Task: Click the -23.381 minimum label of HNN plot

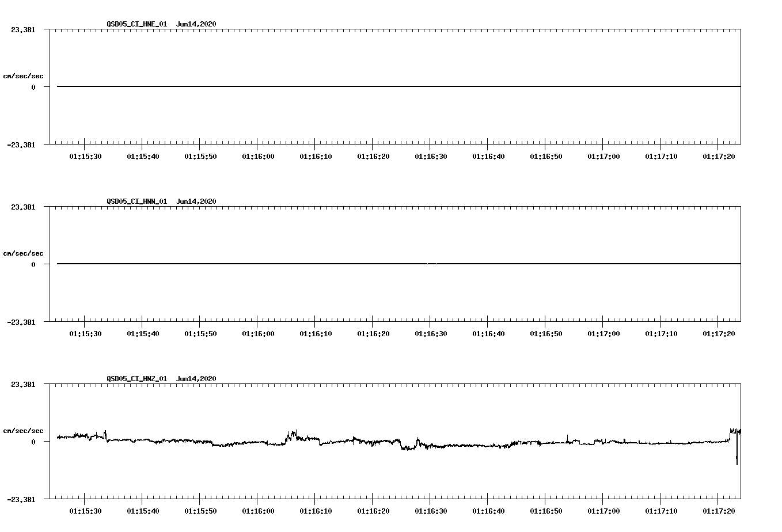Action: 21,322
